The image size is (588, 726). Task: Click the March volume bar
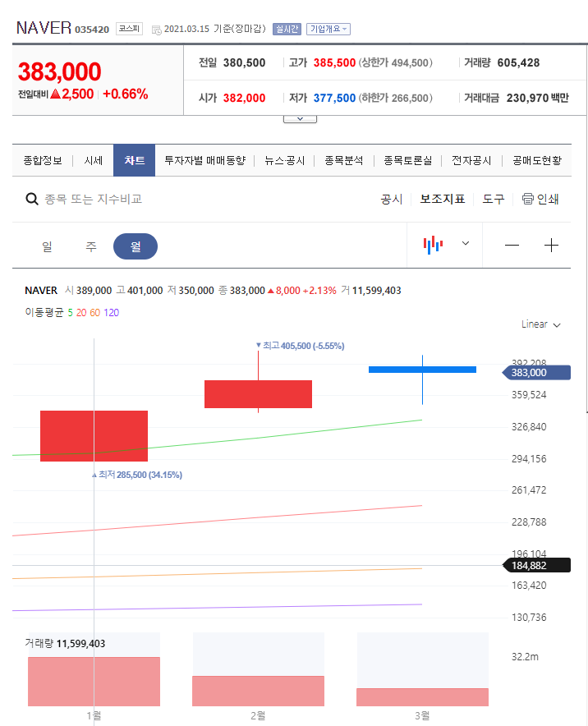coord(422,697)
